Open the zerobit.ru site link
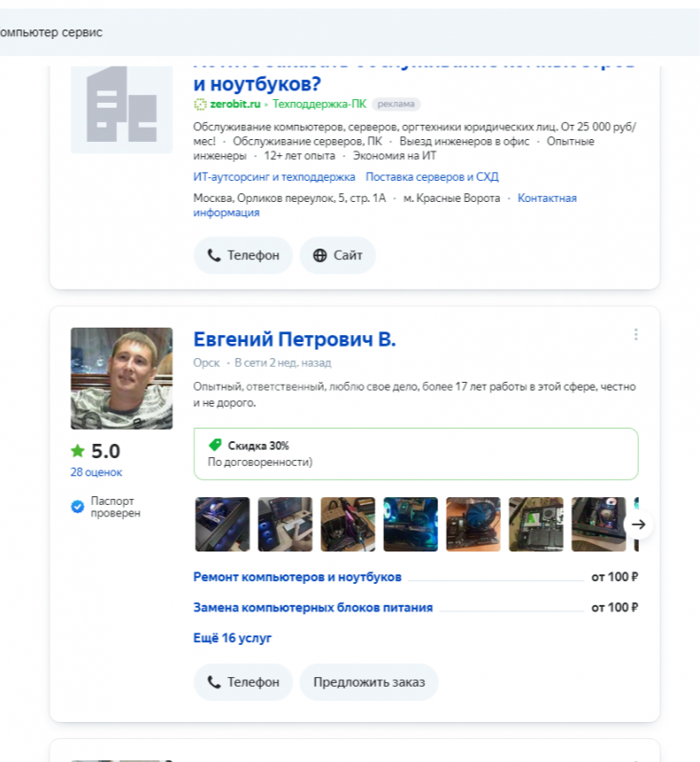Screen dimensions: 700x762 click(x=235, y=104)
